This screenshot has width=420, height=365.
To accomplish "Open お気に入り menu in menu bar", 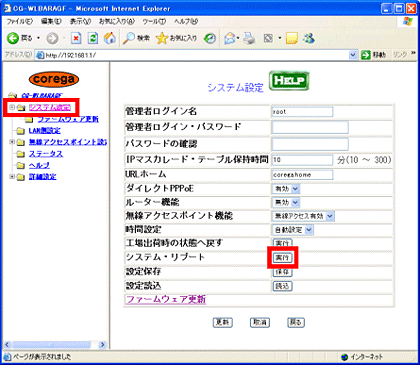I will coord(117,22).
